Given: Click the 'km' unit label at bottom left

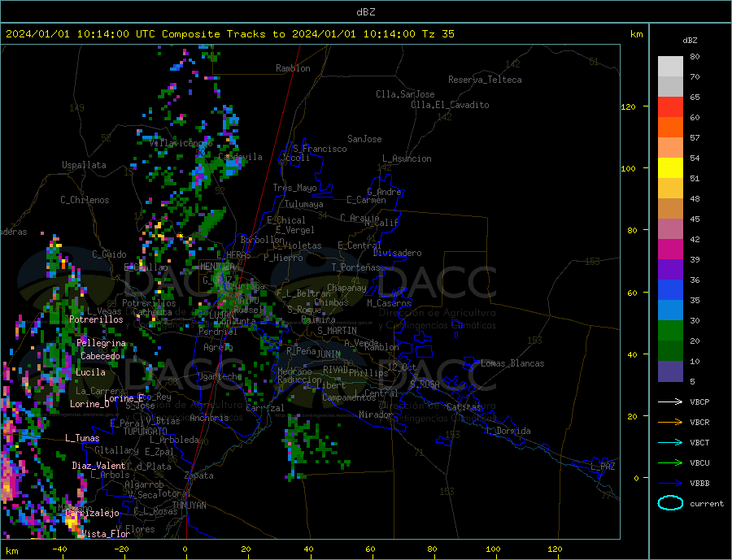Looking at the screenshot, I should click(x=11, y=551).
